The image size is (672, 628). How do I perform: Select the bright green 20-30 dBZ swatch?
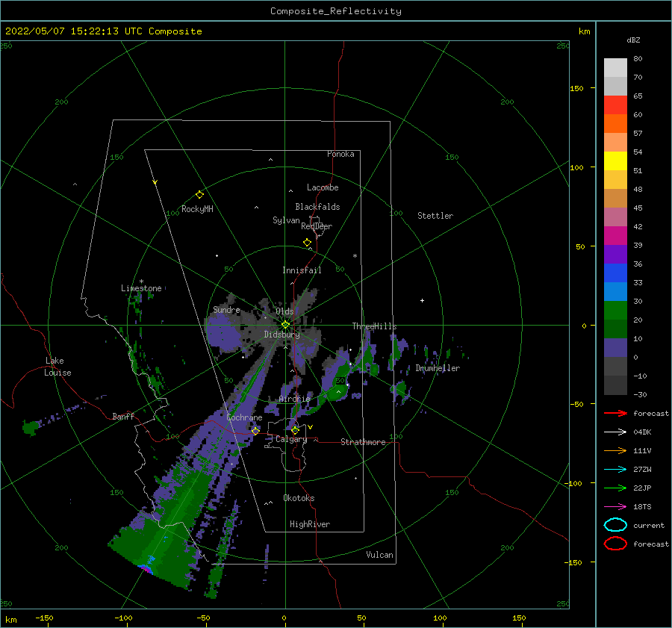point(615,311)
